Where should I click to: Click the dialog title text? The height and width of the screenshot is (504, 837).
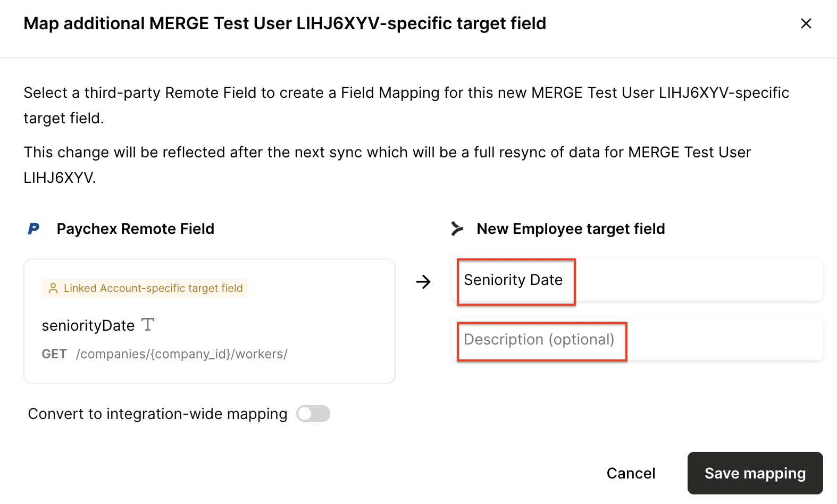285,23
